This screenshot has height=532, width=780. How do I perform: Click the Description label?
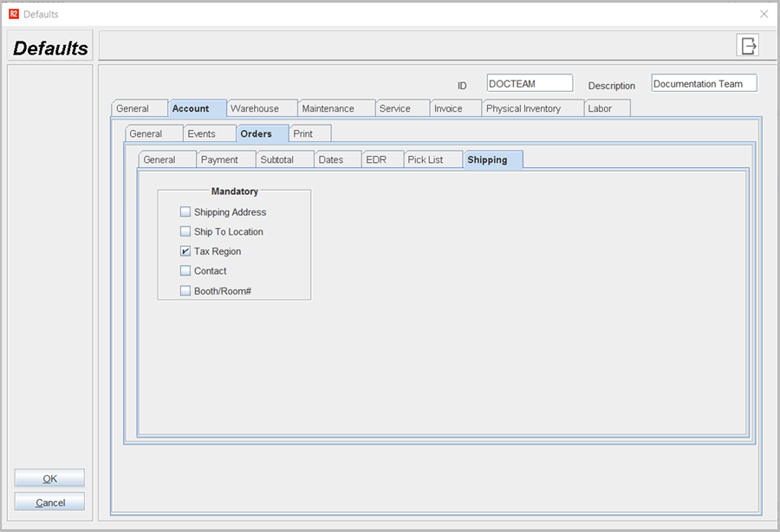click(x=611, y=86)
